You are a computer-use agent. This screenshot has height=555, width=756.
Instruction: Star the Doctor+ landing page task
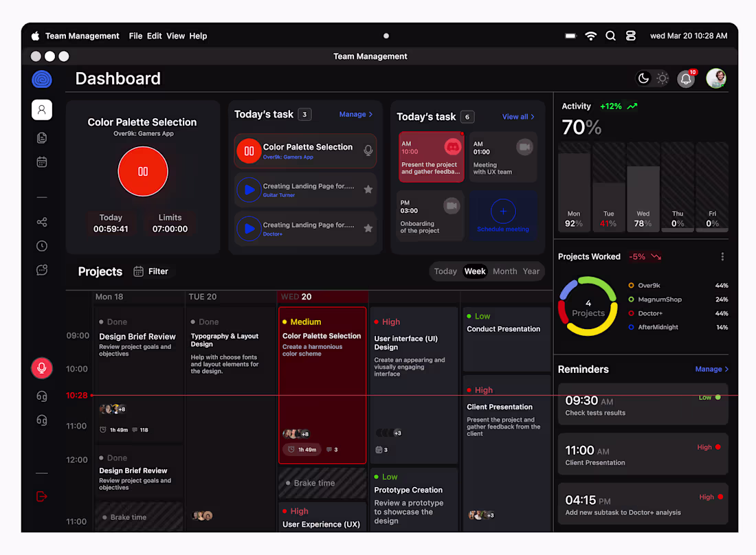[368, 228]
